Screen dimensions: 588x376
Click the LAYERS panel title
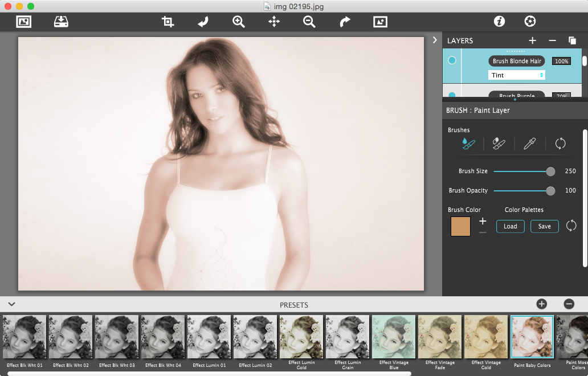click(x=459, y=40)
